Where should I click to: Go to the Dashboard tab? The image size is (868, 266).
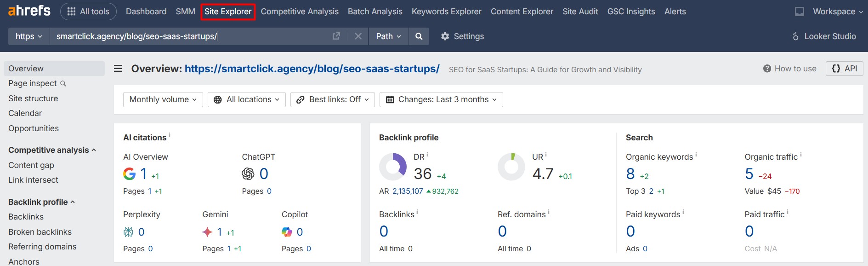146,12
